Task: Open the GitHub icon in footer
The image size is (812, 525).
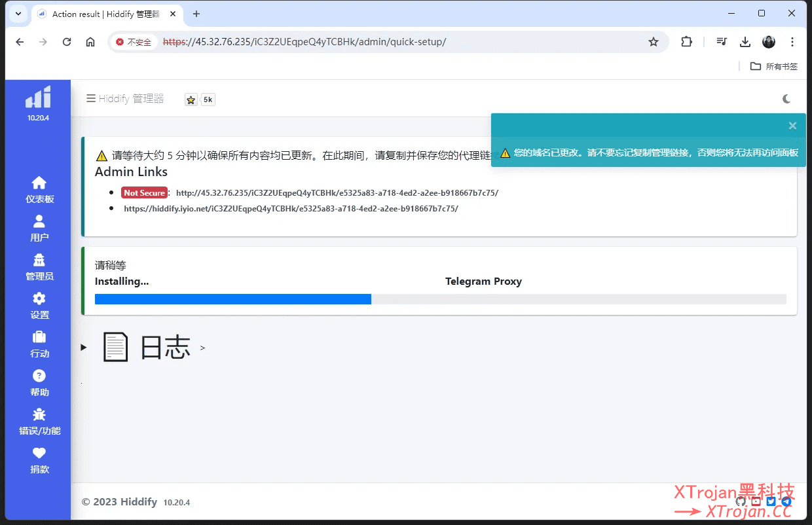Action: 741,501
